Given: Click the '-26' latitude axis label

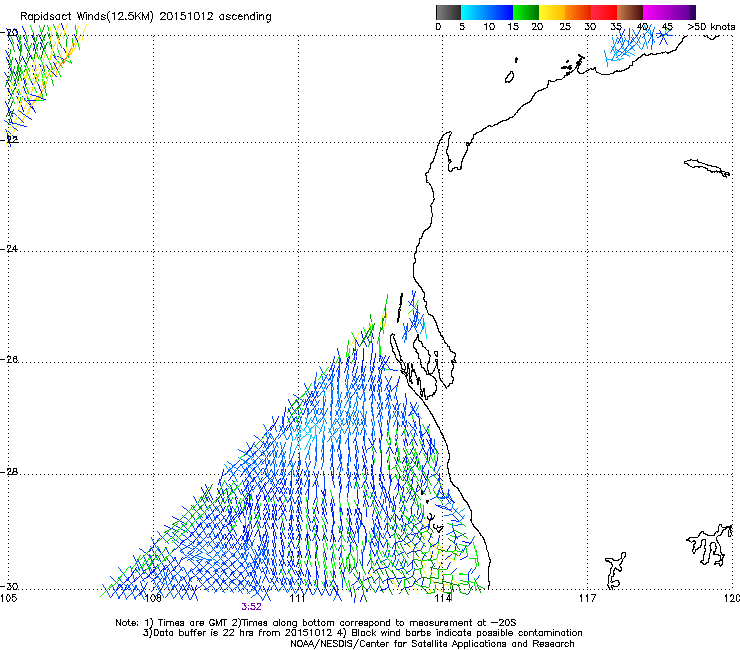Looking at the screenshot, I should point(9,360).
